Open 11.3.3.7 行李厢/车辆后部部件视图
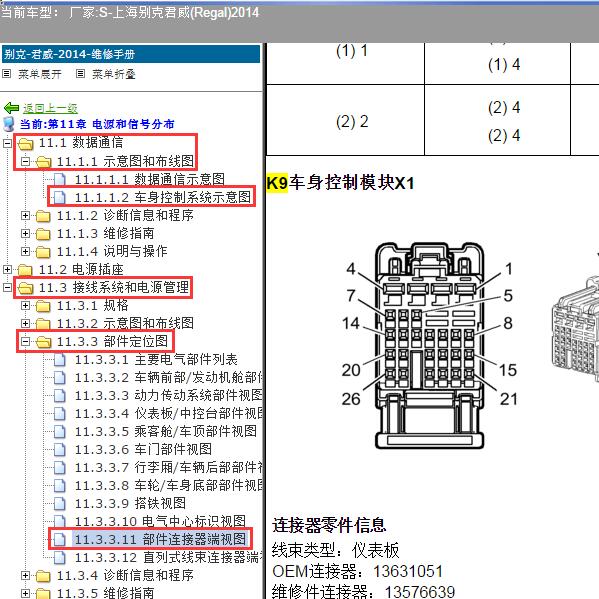 point(168,468)
